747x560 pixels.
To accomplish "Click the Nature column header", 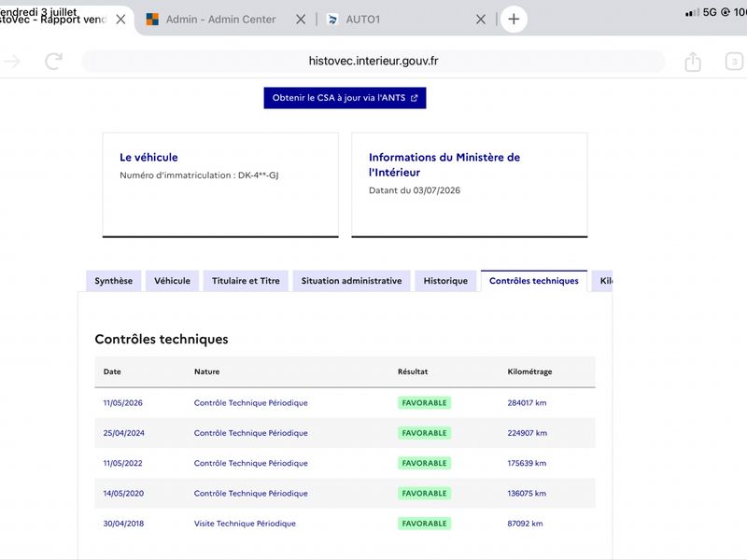I will (x=206, y=371).
